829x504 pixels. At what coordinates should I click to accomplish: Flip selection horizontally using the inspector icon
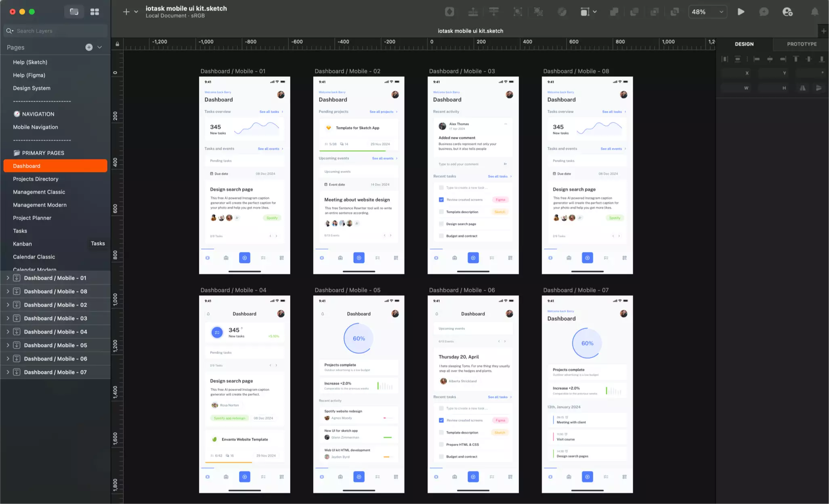[802, 88]
